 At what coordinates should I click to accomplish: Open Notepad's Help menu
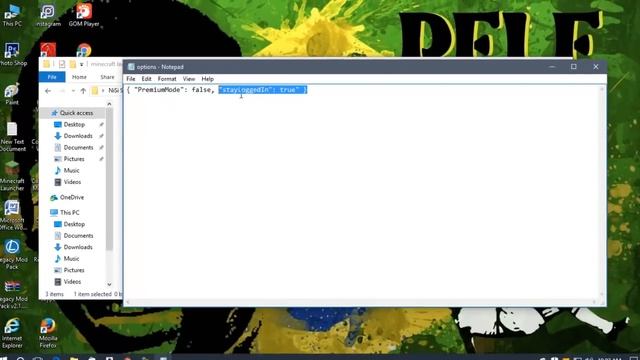pyautogui.click(x=207, y=79)
